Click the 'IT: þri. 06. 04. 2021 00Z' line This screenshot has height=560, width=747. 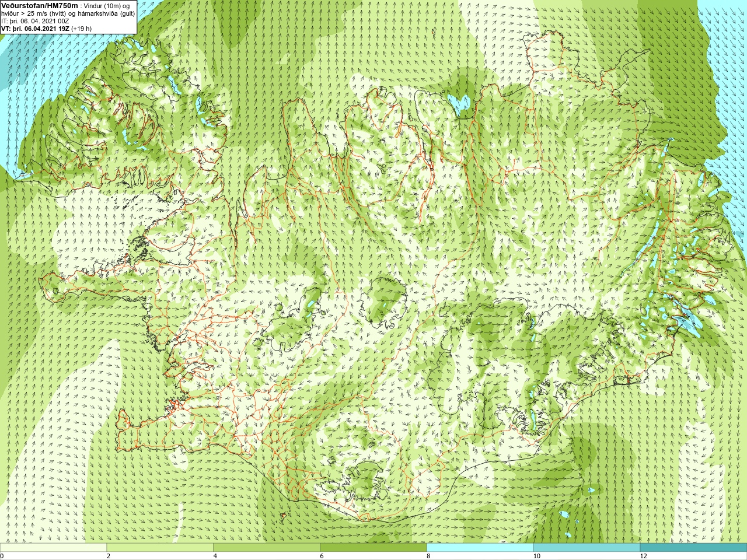tap(35, 21)
